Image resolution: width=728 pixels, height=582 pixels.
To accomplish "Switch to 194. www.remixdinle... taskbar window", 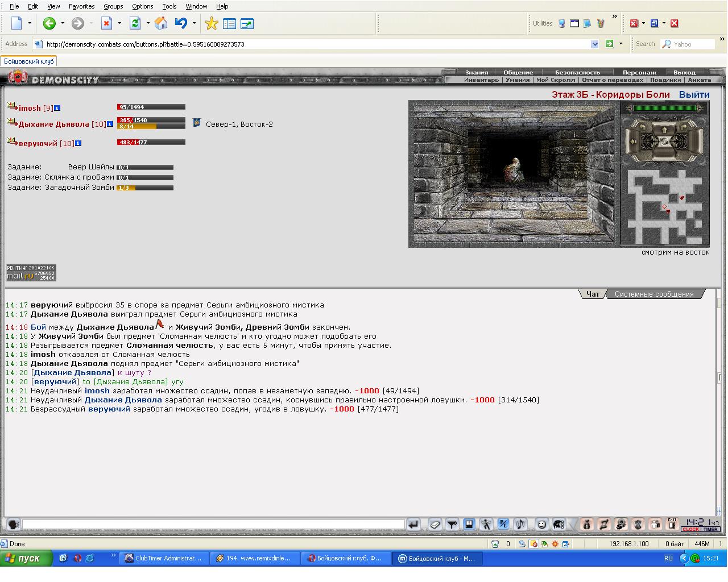I will 255,558.
